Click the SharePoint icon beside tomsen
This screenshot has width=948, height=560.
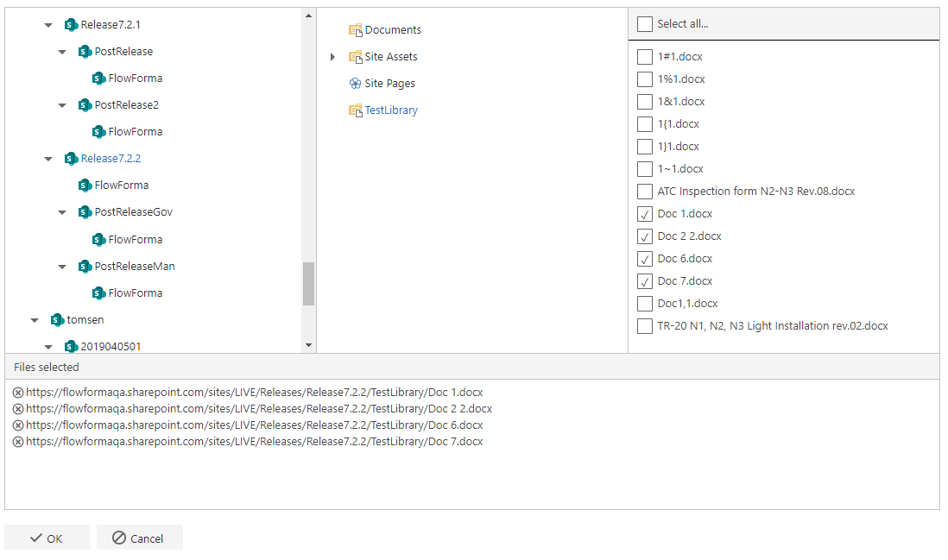point(58,320)
